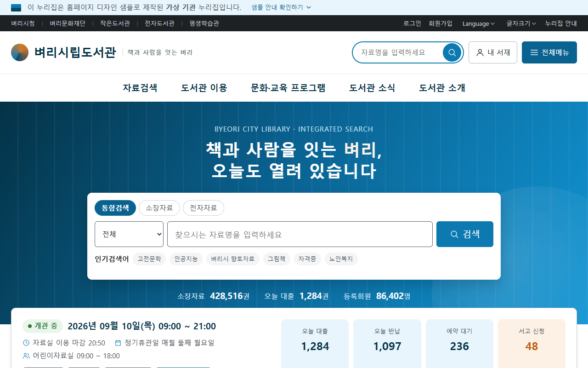Click the 등록회원 86,402명 statistic
The width and height of the screenshot is (588, 368).
[377, 296]
